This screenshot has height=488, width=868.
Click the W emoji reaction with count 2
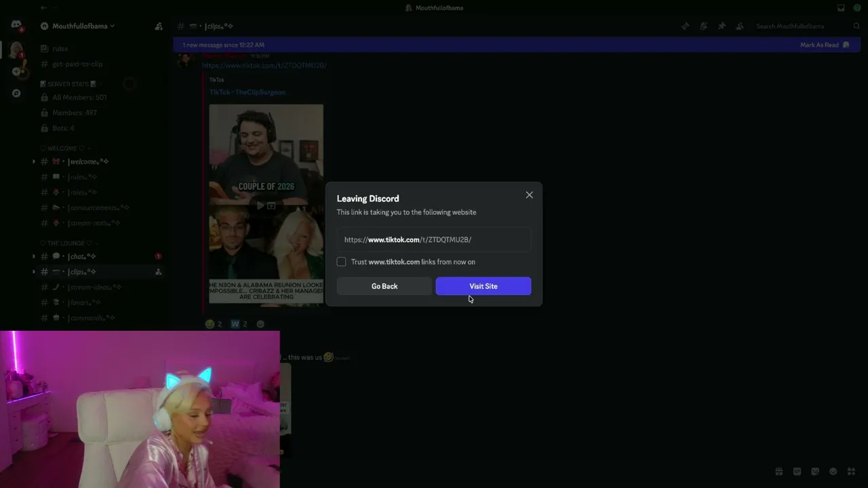click(239, 324)
